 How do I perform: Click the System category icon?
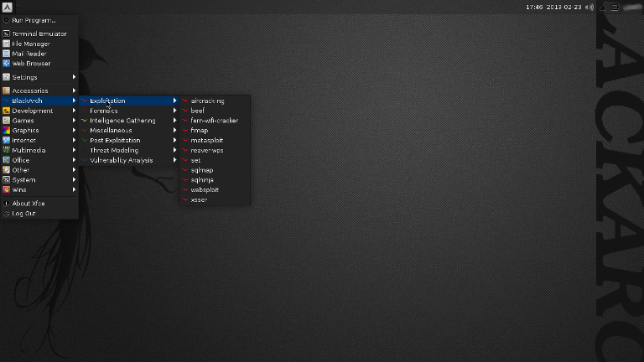[6, 180]
